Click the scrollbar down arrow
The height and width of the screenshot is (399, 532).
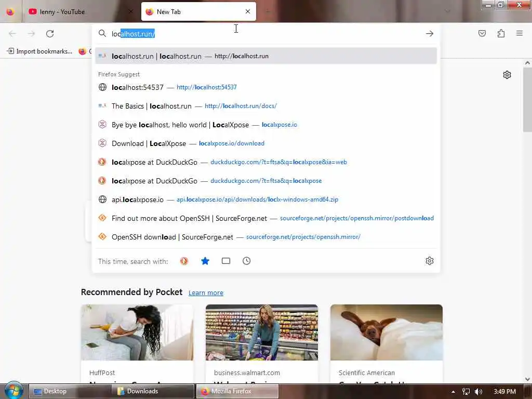527,379
